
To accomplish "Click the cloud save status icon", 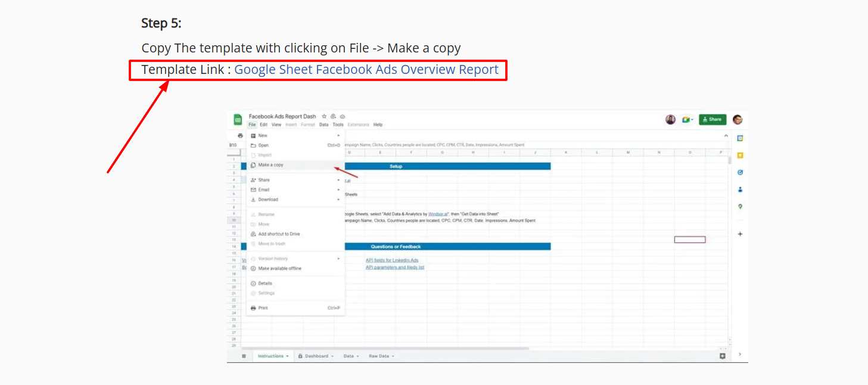I will pyautogui.click(x=343, y=116).
